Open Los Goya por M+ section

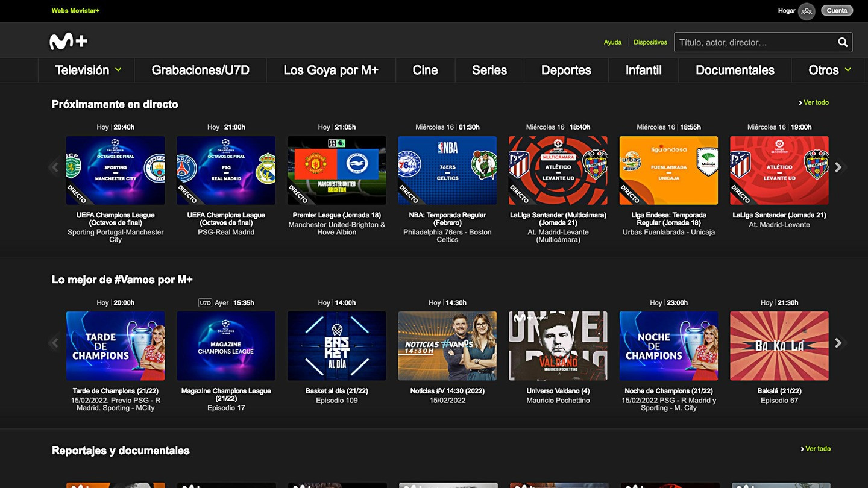coord(331,70)
